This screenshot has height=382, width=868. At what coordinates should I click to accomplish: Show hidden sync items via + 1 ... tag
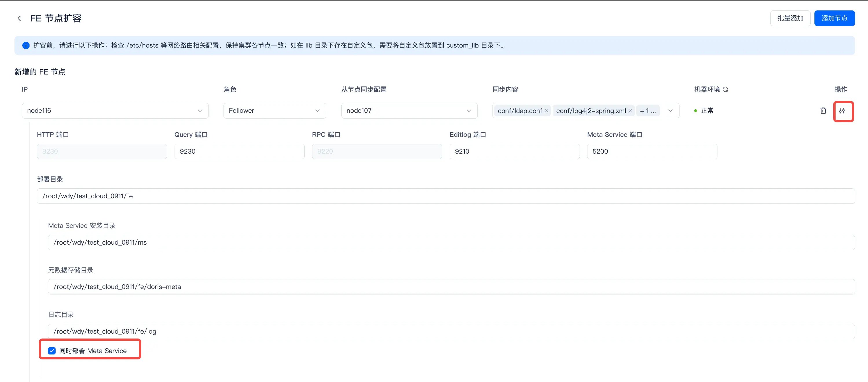point(648,111)
